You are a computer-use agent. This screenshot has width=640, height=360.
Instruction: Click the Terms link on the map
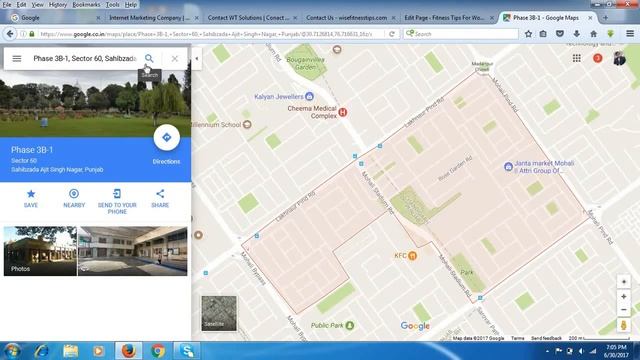(518, 338)
